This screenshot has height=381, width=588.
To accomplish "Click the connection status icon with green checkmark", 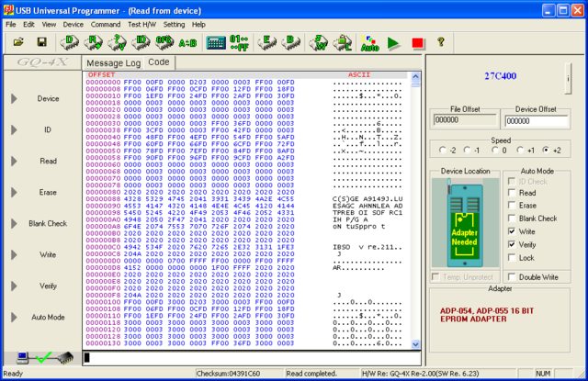I will (45, 358).
